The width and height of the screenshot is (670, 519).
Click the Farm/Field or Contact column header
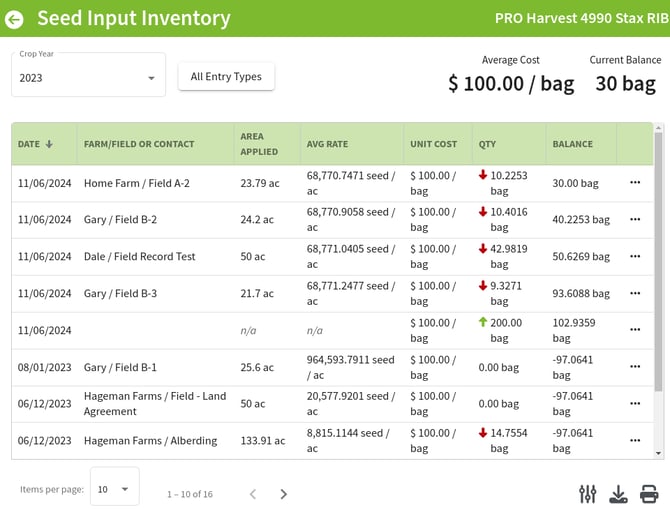(139, 144)
